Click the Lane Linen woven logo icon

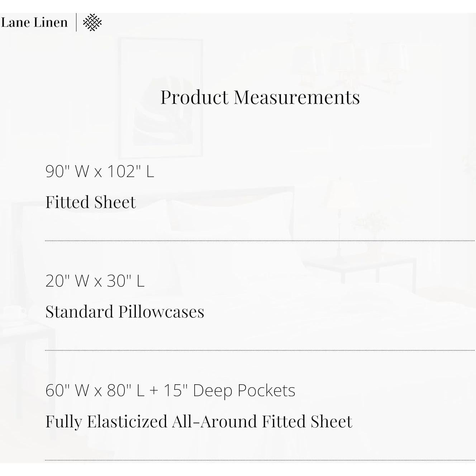pyautogui.click(x=92, y=23)
